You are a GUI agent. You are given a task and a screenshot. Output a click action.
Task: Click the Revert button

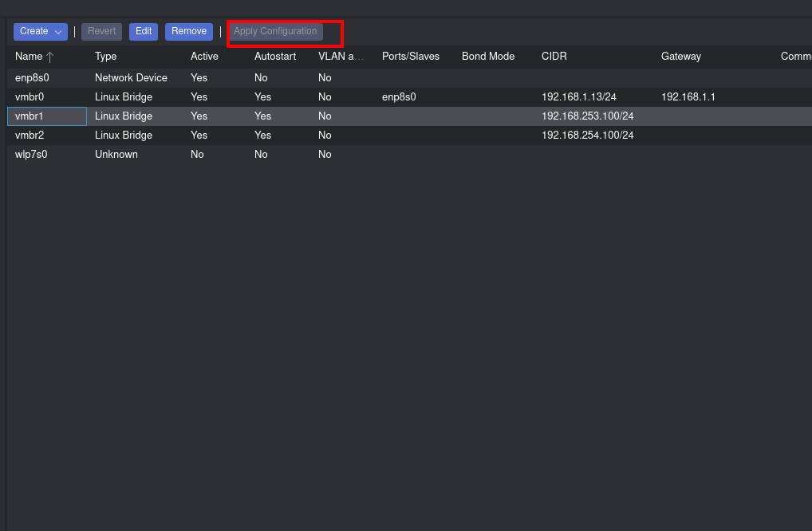tap(101, 32)
